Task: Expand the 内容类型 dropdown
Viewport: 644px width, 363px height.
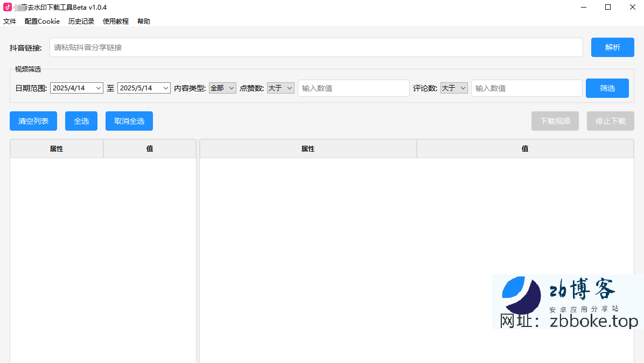Action: click(x=222, y=88)
